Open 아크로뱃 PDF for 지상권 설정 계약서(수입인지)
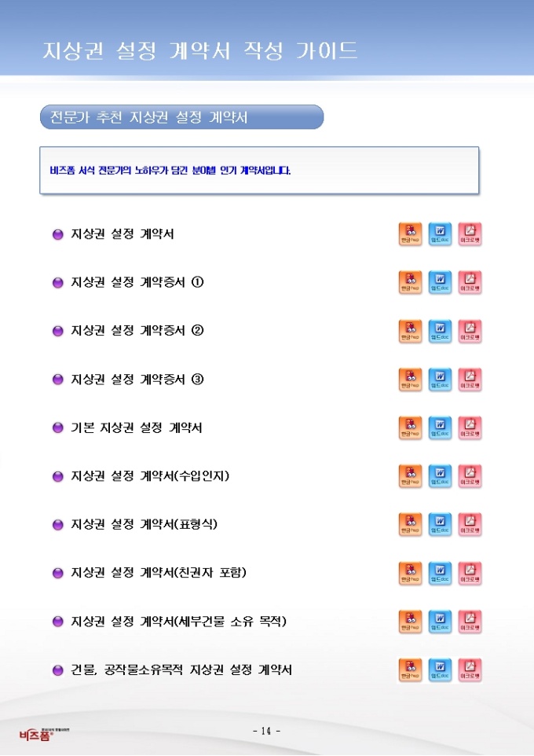This screenshot has width=534, height=756. tap(470, 476)
